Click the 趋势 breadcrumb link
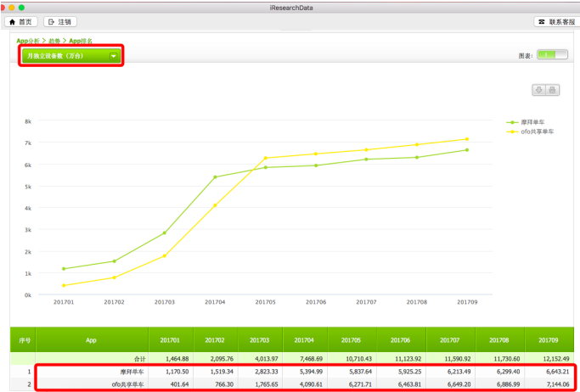 coord(54,41)
